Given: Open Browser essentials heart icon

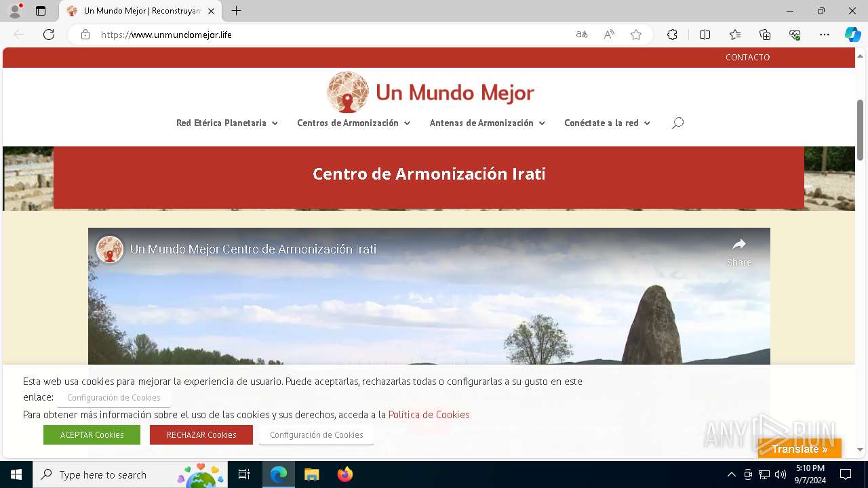Looking at the screenshot, I should click(795, 35).
